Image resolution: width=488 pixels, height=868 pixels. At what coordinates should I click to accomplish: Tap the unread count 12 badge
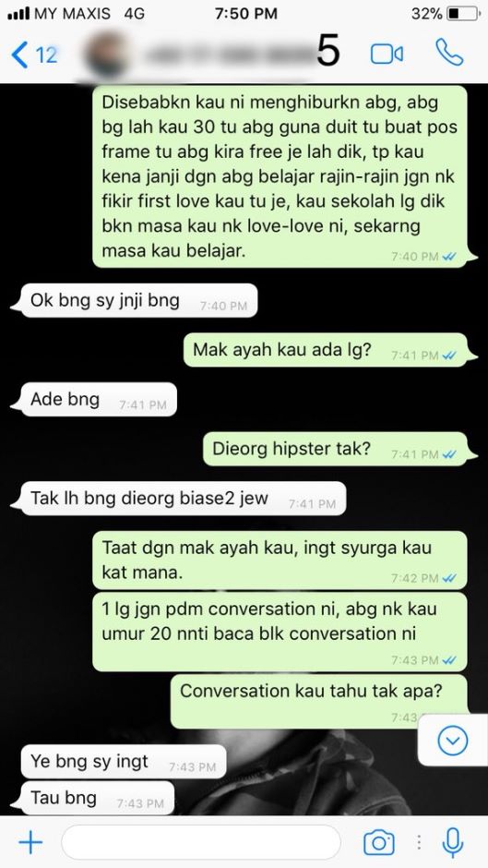point(46,54)
